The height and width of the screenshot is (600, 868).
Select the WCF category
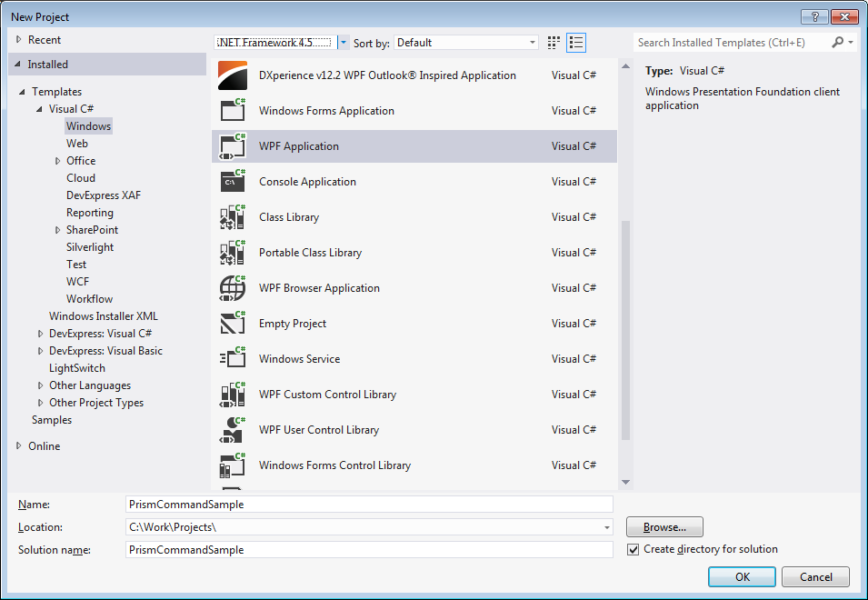point(77,281)
